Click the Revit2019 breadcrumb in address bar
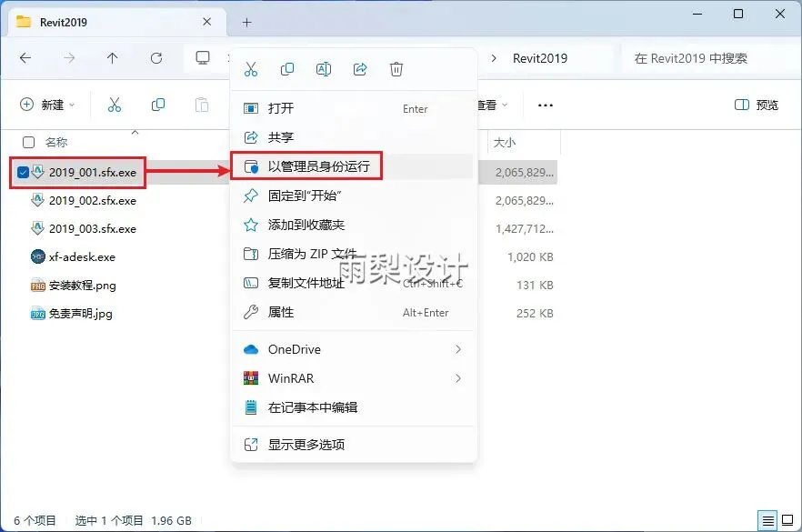 [540, 58]
